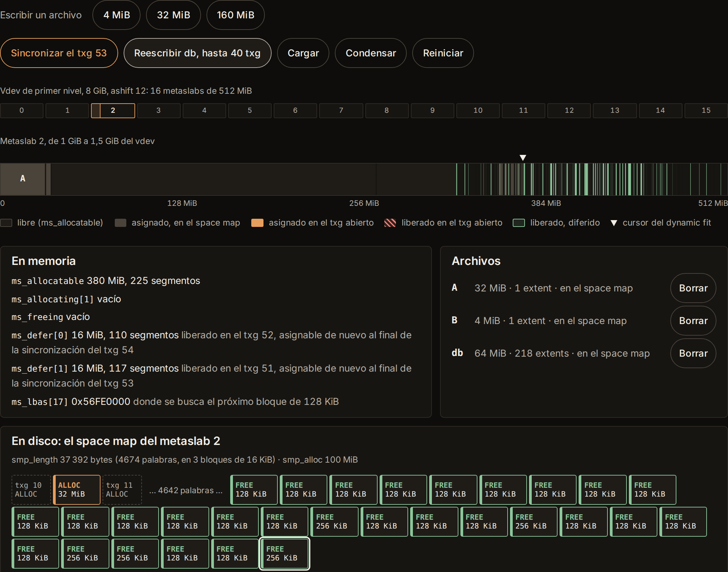Click 'Metaslab 2, de 1 GiB a 1,5 GiB' heading

tap(77, 141)
